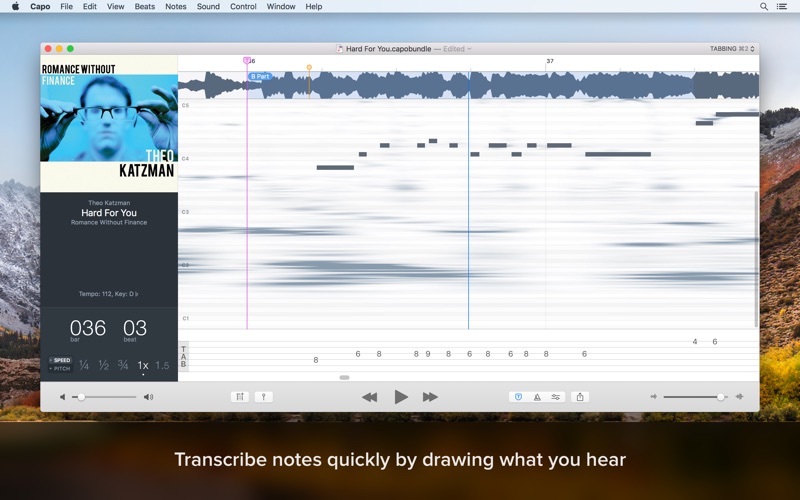The image size is (800, 500).
Task: Click the marker pin icon button
Action: 263,397
